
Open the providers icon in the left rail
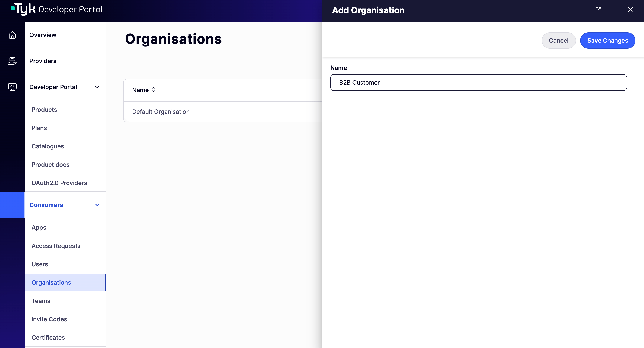pos(12,61)
